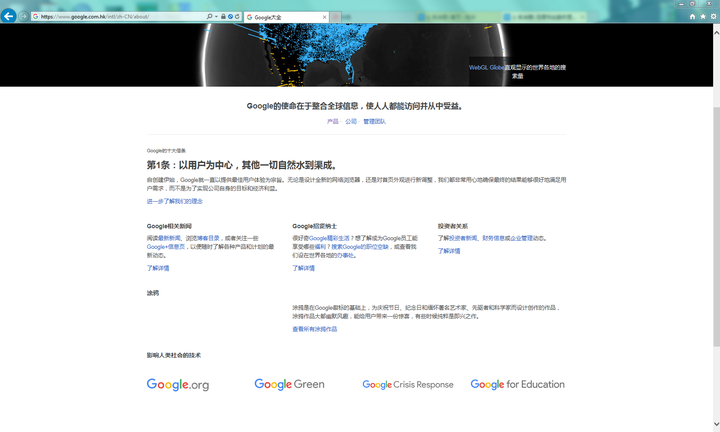Click the search magnifier in address bar
This screenshot has height=432, width=720.
tap(209, 17)
